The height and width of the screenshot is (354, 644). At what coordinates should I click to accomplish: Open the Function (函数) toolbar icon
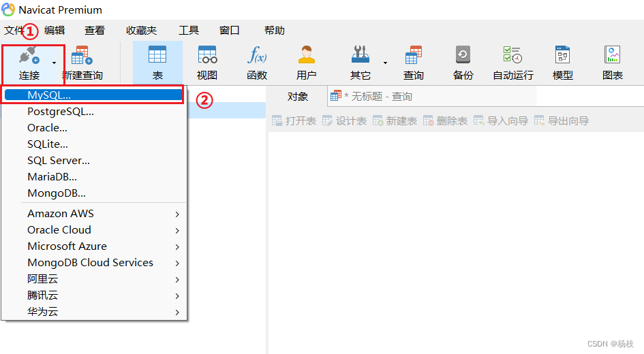257,54
